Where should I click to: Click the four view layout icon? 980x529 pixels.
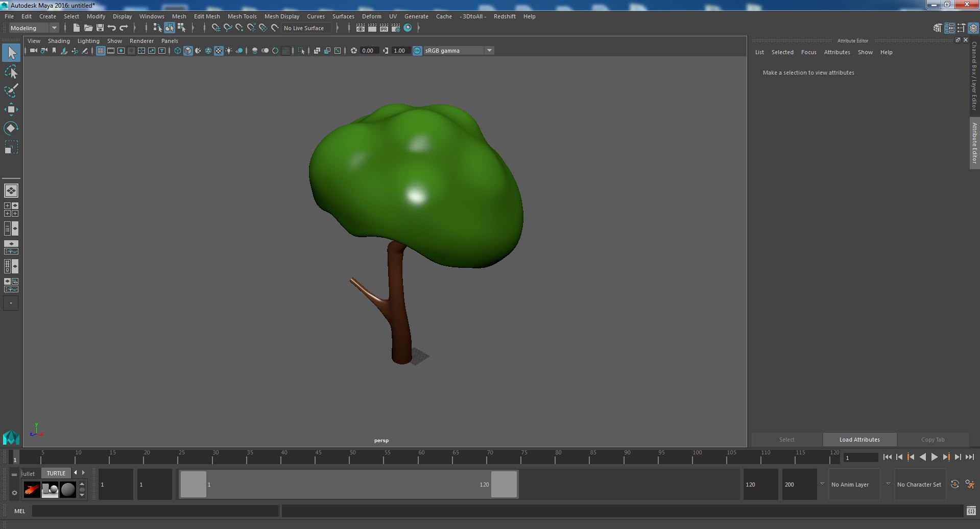coord(11,210)
